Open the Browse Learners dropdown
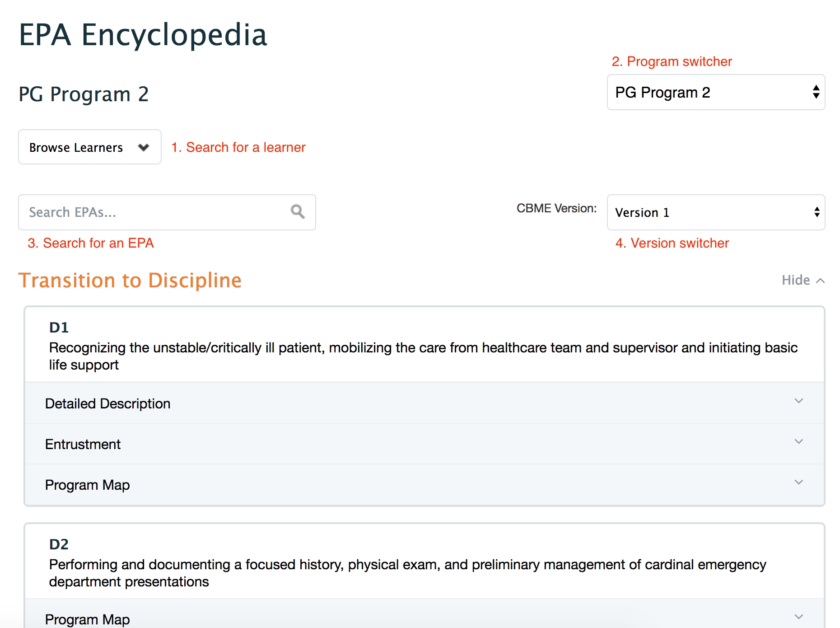Screen dimensions: 840x628 coord(89,147)
